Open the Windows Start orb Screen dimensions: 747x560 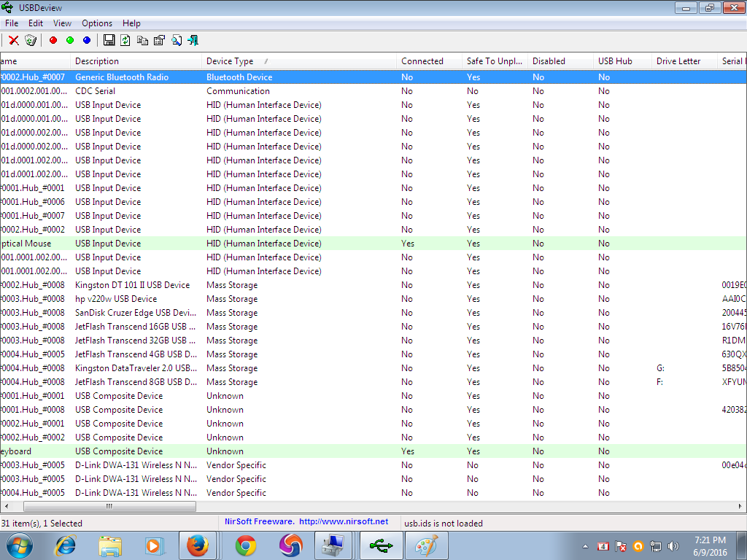(20, 545)
